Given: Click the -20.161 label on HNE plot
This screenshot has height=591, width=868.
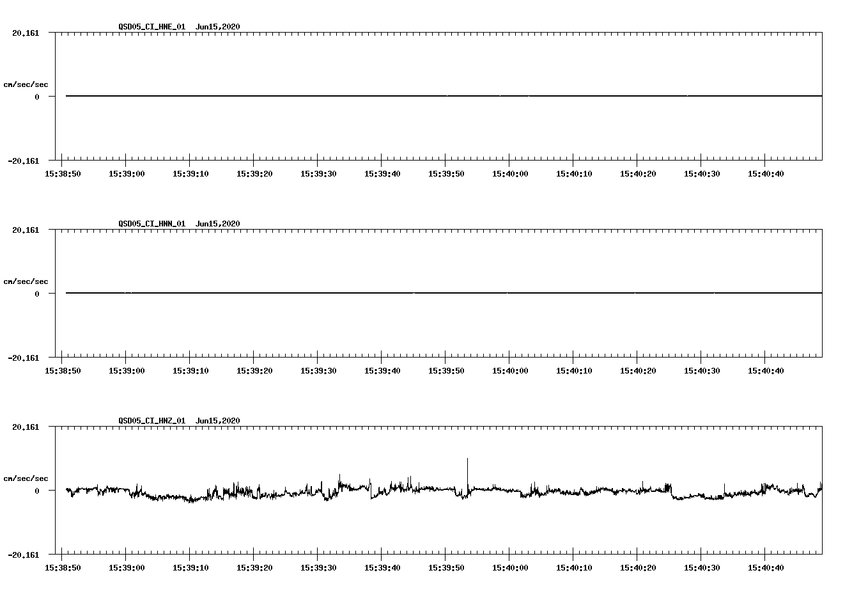Looking at the screenshot, I should click(24, 161).
